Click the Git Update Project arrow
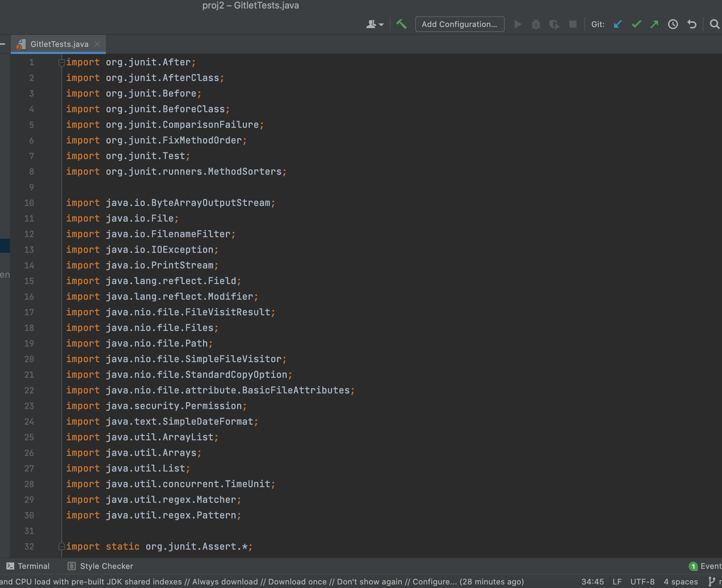 click(x=618, y=24)
